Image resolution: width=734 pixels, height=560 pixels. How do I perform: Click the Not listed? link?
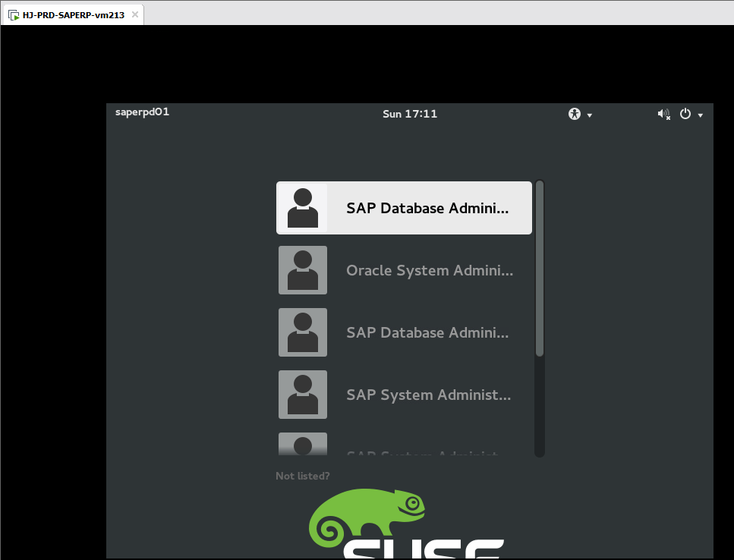(x=302, y=476)
